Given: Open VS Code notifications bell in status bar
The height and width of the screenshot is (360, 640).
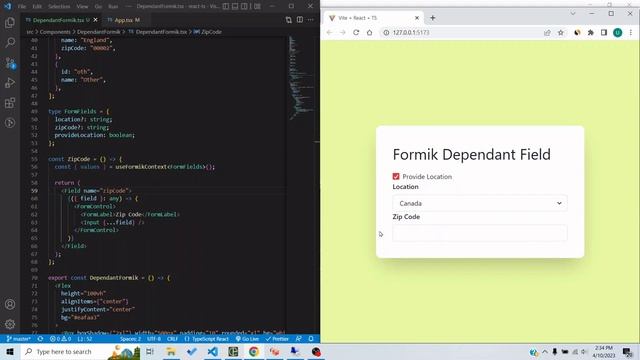Looking at the screenshot, I should tap(311, 339).
